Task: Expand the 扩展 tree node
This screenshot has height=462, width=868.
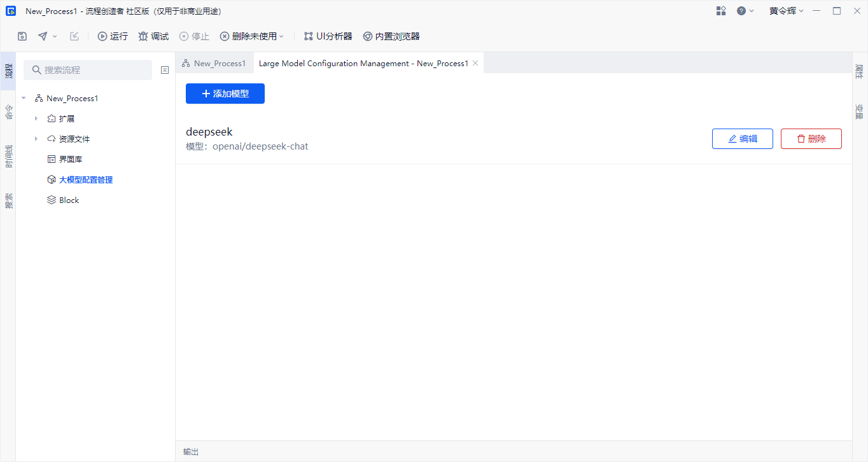Action: coord(36,119)
